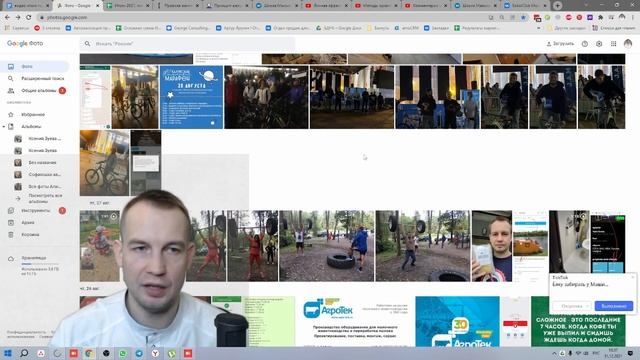Show hidden system tray icons
640x360 pixels.
[554, 353]
